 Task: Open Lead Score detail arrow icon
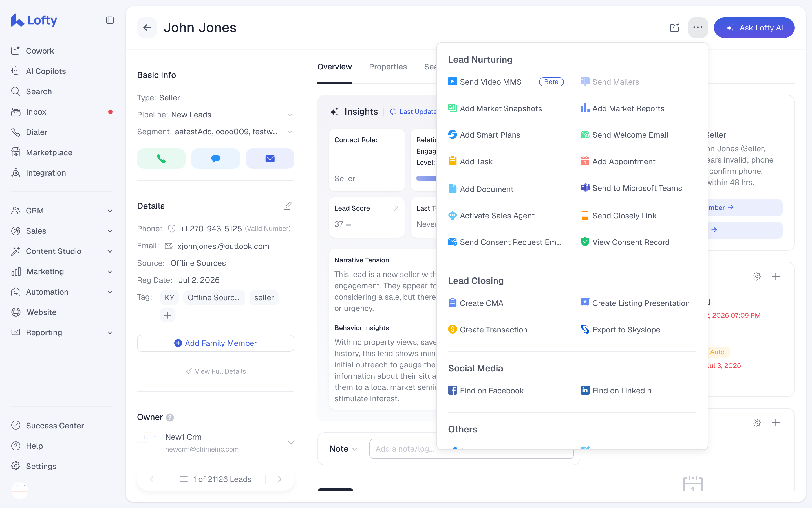pyautogui.click(x=396, y=208)
